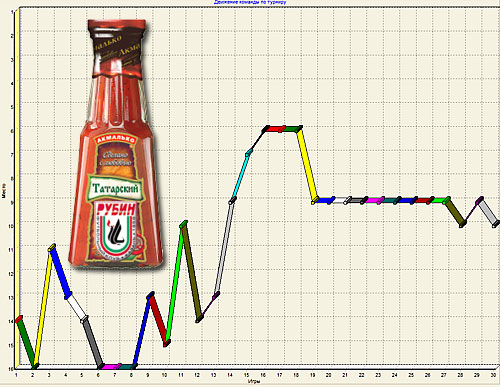
Task: Click the magenta flat segment near game 23
Action: (x=373, y=200)
